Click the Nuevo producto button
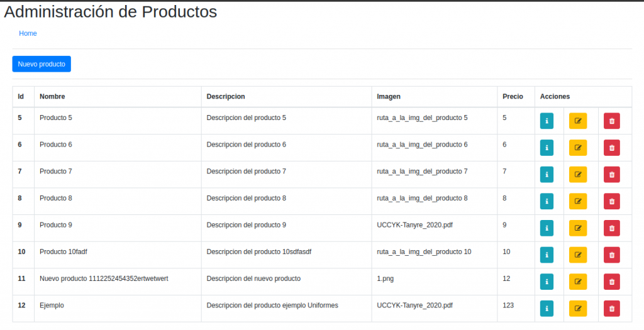Viewport: 644px width, 330px height. point(42,64)
